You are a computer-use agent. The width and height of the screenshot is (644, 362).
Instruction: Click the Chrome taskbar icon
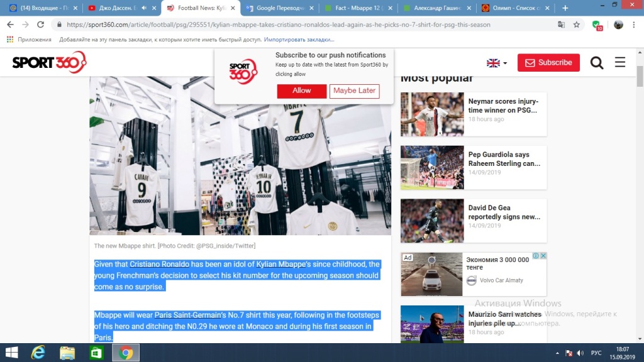click(126, 353)
